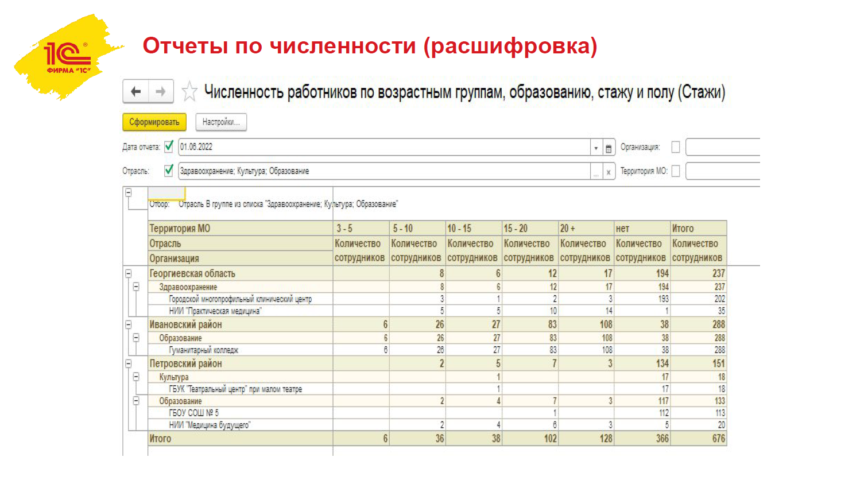The height and width of the screenshot is (488, 868).
Task: Select Городской многопрофильный клинический центр row
Action: (x=240, y=299)
